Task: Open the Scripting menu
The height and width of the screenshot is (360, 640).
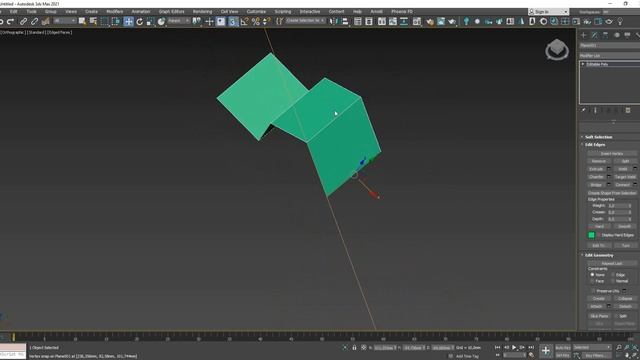Action: tap(283, 11)
